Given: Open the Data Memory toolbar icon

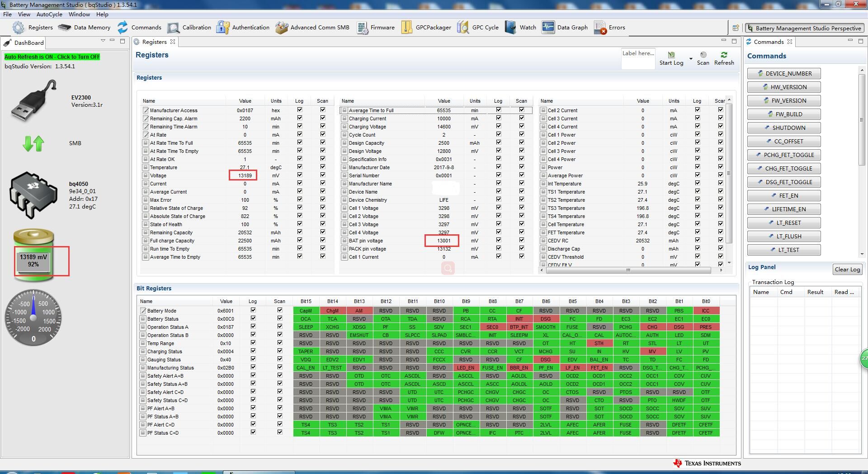Looking at the screenshot, I should click(x=65, y=28).
